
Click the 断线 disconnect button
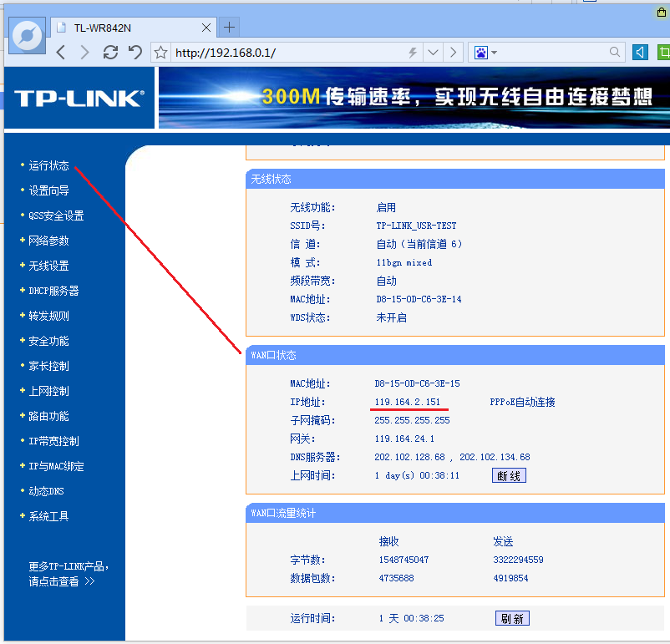pyautogui.click(x=509, y=475)
